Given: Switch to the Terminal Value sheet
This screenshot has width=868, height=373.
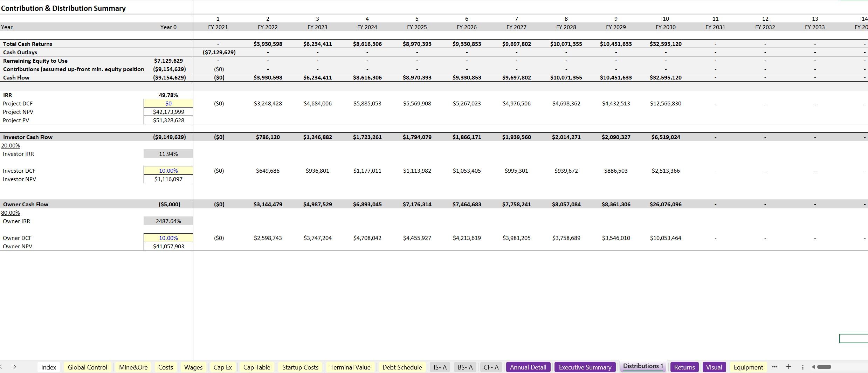Looking at the screenshot, I should pos(350,367).
